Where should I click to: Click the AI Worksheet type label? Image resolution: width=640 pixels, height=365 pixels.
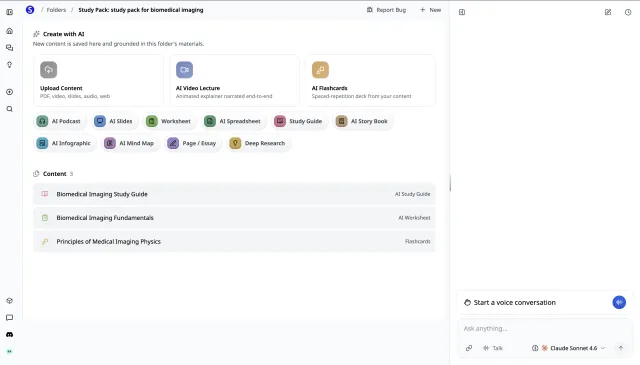coord(414,218)
